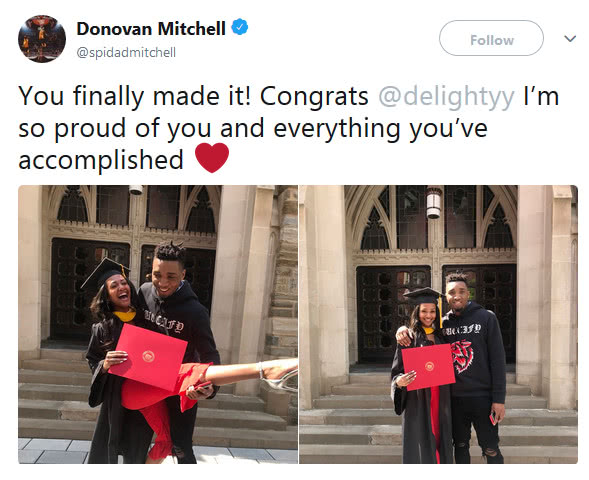Click the red diploma in right photo
The width and height of the screenshot is (589, 480).
(428, 367)
